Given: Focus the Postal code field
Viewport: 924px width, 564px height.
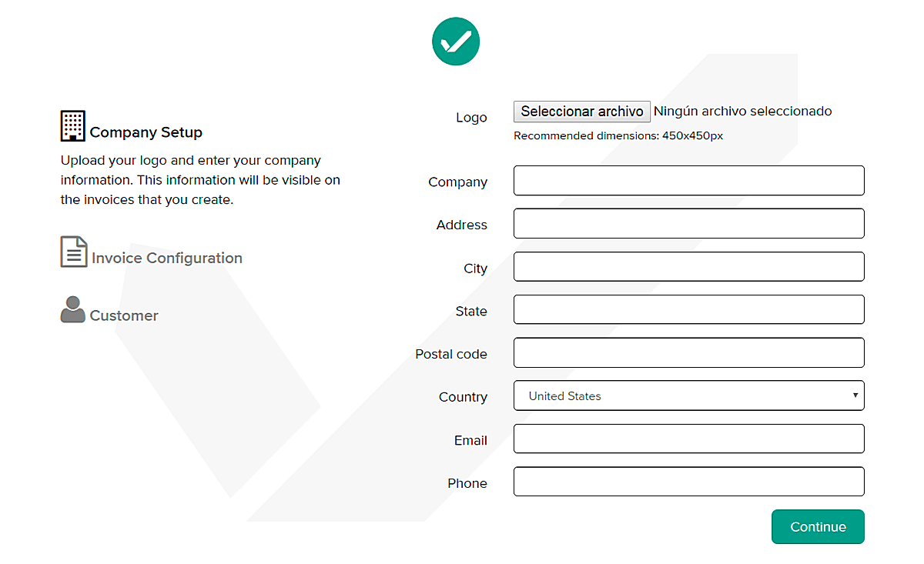Looking at the screenshot, I should coord(688,353).
